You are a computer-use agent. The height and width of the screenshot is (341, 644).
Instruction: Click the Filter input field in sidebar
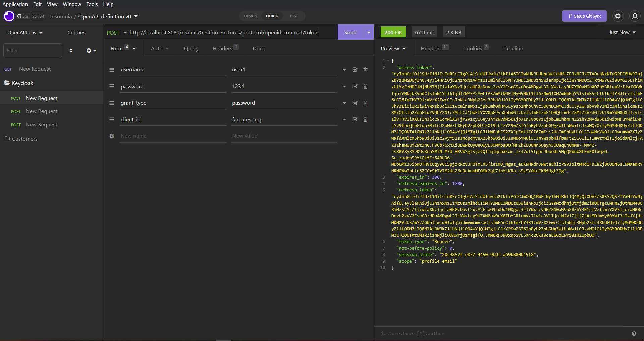(x=33, y=50)
